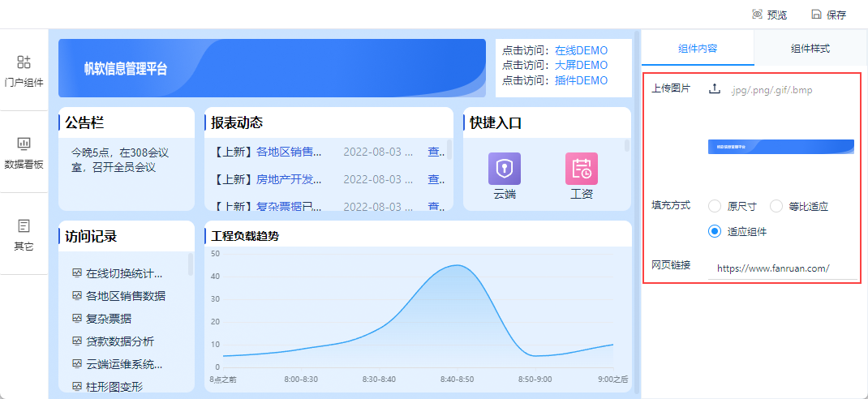Click the 帆软信息管理平台 banner image
Image resolution: width=868 pixels, height=399 pixels.
pos(272,68)
